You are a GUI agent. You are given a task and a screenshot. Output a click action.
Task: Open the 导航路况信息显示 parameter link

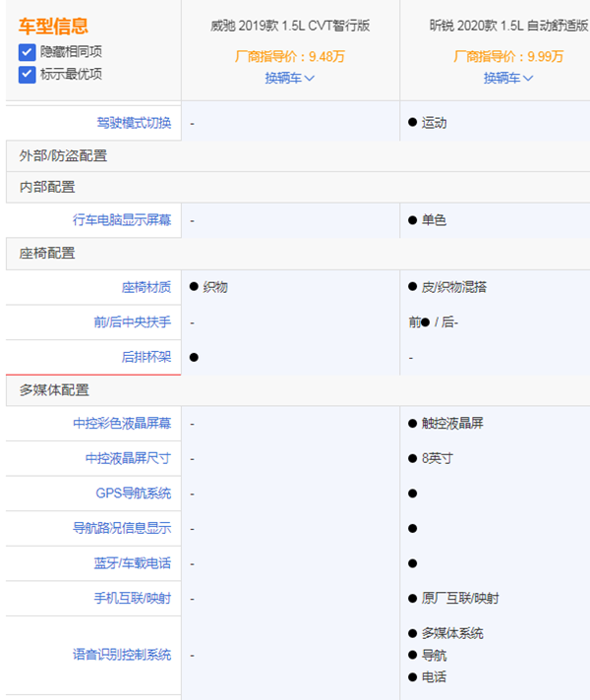[x=121, y=528]
